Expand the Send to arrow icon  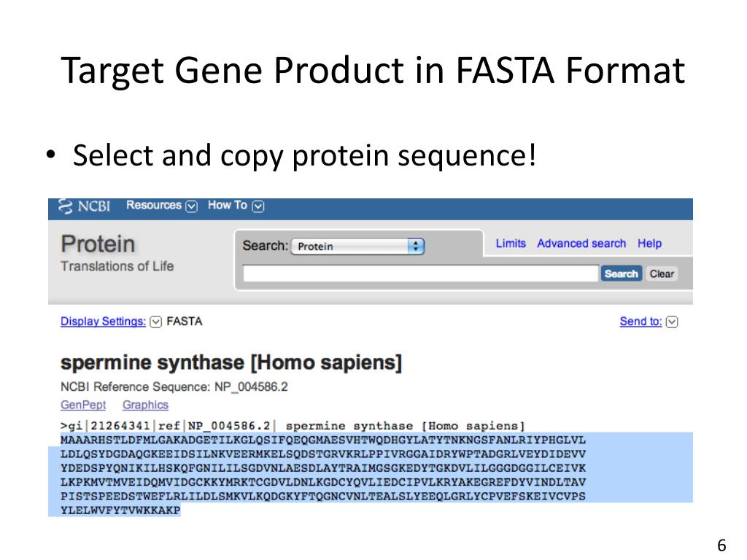coord(672,322)
